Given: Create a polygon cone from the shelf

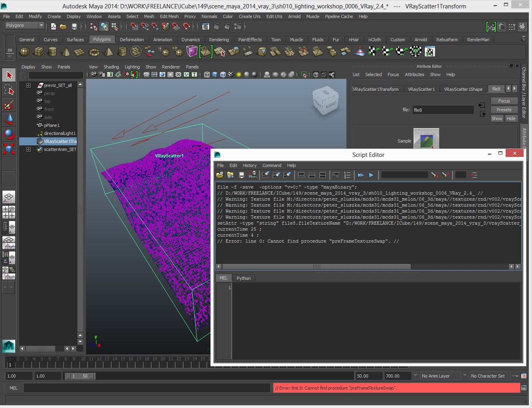Looking at the screenshot, I should (66, 52).
